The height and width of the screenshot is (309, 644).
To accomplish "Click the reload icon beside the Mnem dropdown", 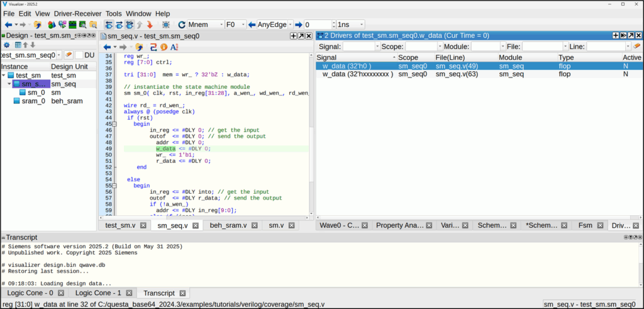I will (182, 25).
